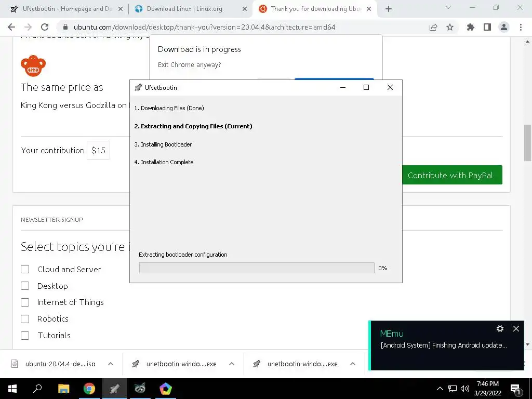Open the volume tray icon
This screenshot has width=532, height=399.
click(x=465, y=389)
